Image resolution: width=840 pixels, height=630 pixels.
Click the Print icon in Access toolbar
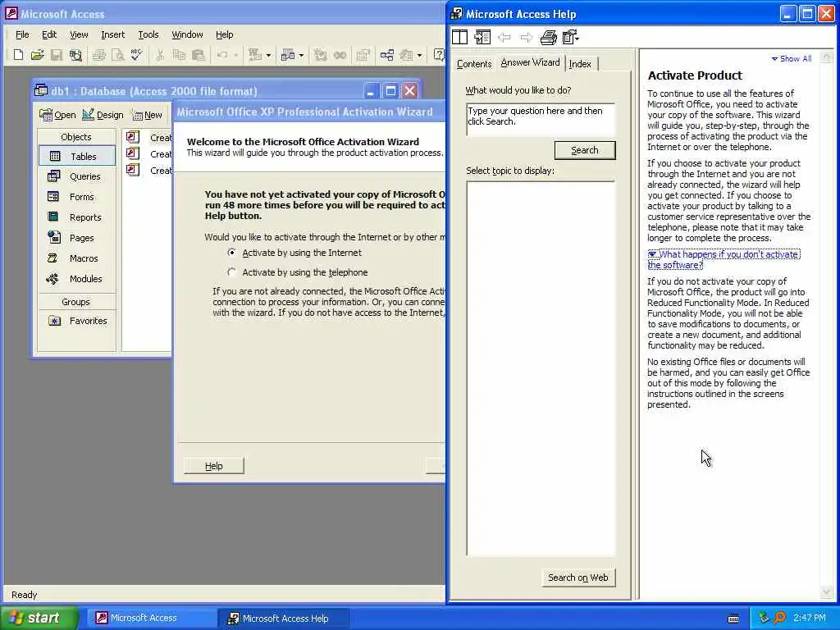[98, 55]
